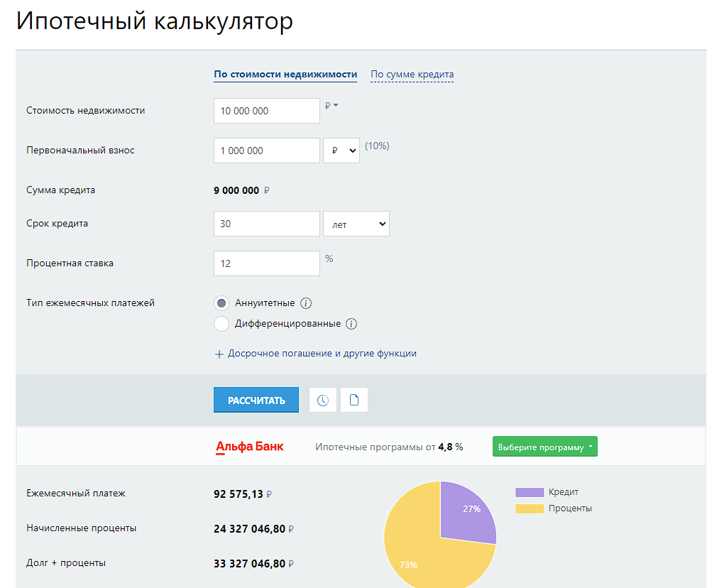Click the Долг + проценты label
The width and height of the screenshot is (717, 588).
[66, 563]
